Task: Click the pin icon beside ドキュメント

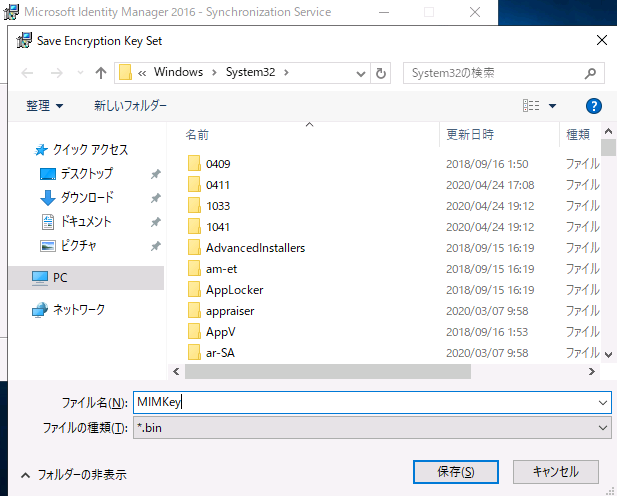Action: click(156, 222)
